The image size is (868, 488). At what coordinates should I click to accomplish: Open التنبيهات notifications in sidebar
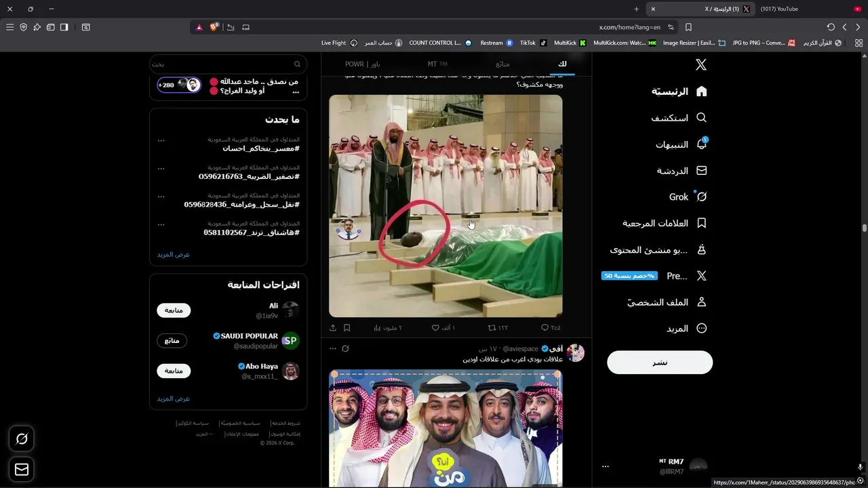click(x=682, y=144)
